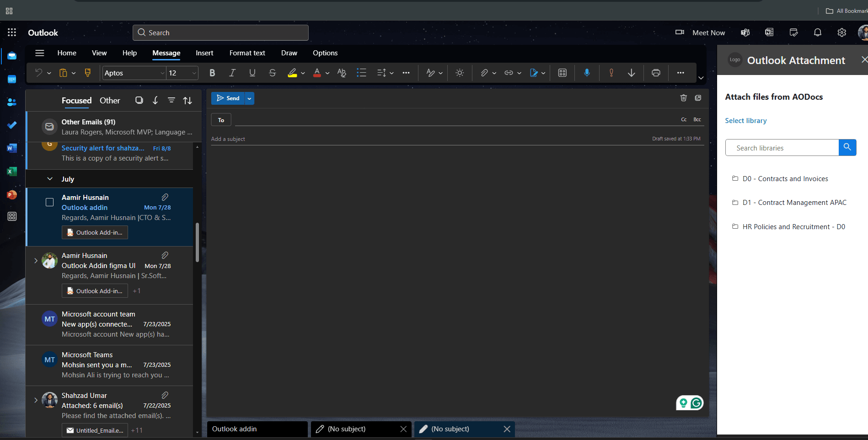Image resolution: width=868 pixels, height=440 pixels.
Task: Check the Aamir Husnain Outlook addin message
Action: (49, 202)
